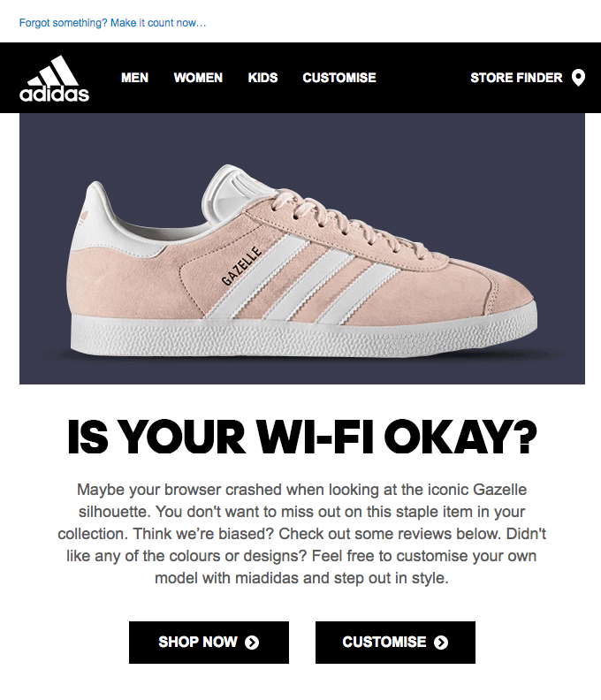This screenshot has height=700, width=601.
Task: Click the GAZELLE lettering on the shoe
Action: (241, 267)
